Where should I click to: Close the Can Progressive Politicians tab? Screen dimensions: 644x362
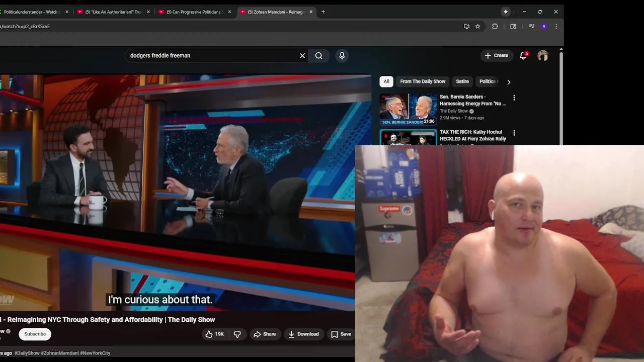[230, 12]
